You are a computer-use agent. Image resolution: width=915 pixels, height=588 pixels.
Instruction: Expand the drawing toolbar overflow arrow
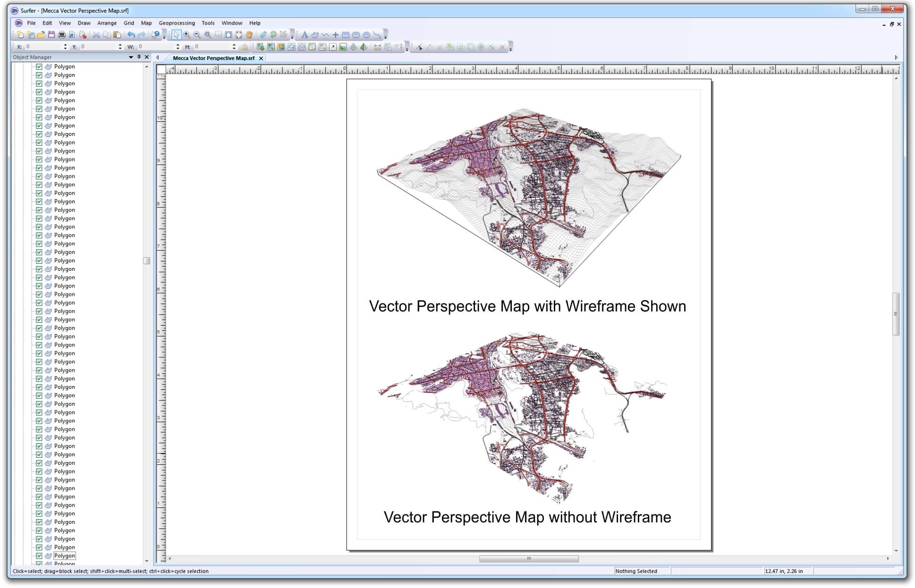(x=385, y=38)
